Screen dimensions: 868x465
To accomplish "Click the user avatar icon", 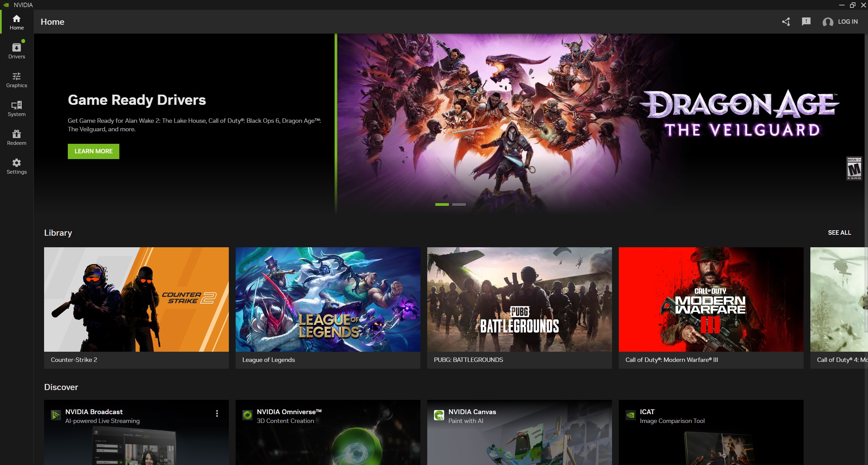I will point(828,22).
